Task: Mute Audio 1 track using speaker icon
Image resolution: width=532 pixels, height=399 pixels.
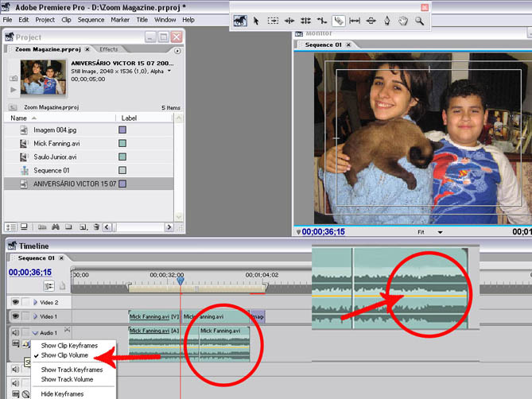Action: pos(14,331)
